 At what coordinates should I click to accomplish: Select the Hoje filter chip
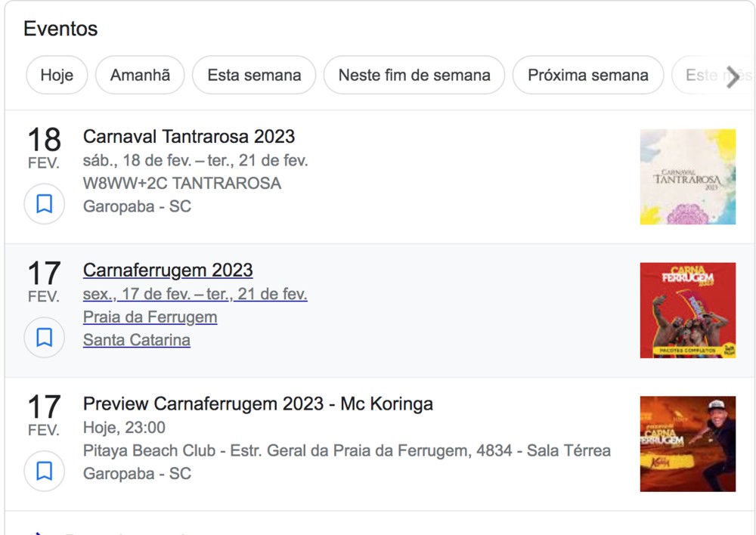pos(57,76)
